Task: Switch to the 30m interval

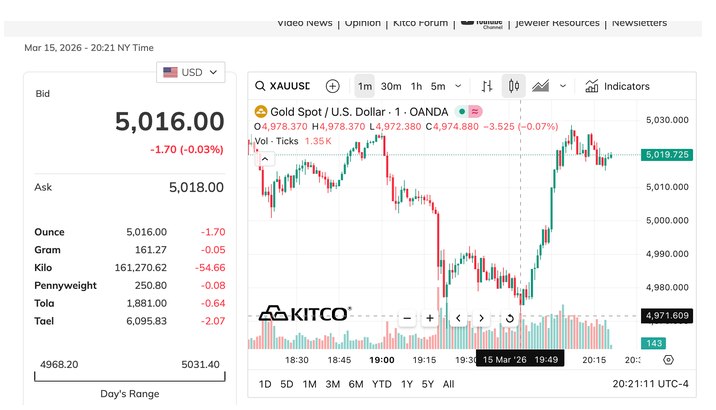Action: (391, 87)
